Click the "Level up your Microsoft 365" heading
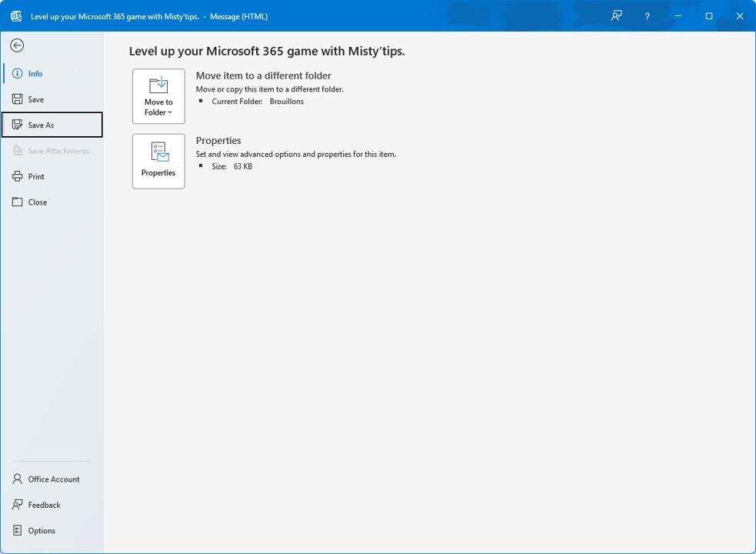756x554 pixels. tap(266, 52)
